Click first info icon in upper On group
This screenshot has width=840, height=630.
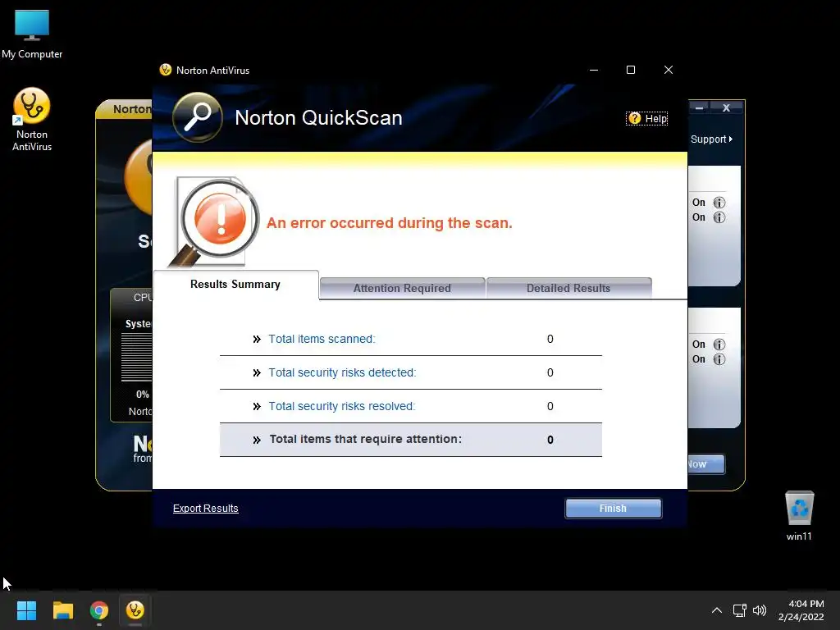[719, 203]
